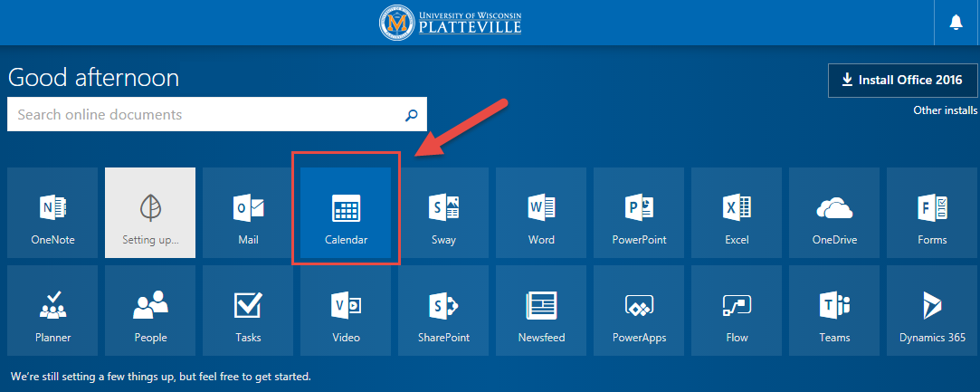
Task: Click the Good afternoon greeting text
Action: (94, 78)
